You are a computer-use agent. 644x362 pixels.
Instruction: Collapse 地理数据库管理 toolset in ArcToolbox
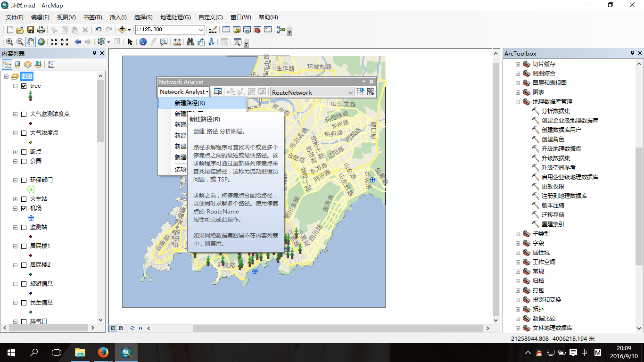click(x=518, y=101)
